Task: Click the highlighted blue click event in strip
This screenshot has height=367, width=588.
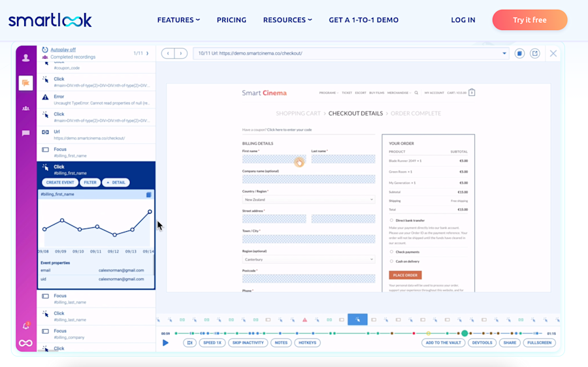Action: pyautogui.click(x=357, y=320)
